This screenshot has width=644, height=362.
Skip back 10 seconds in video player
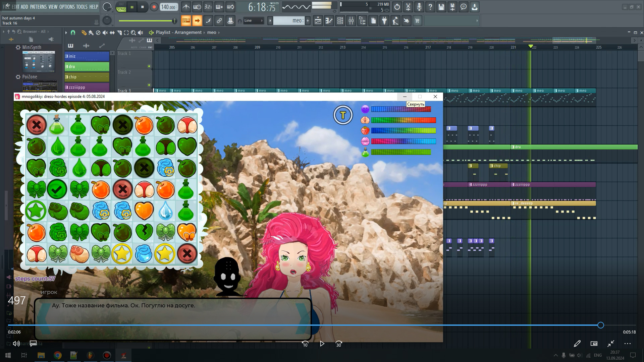coord(305,344)
